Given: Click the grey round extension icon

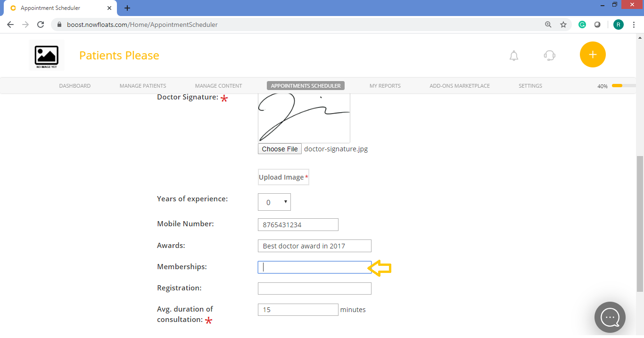Looking at the screenshot, I should (x=597, y=25).
